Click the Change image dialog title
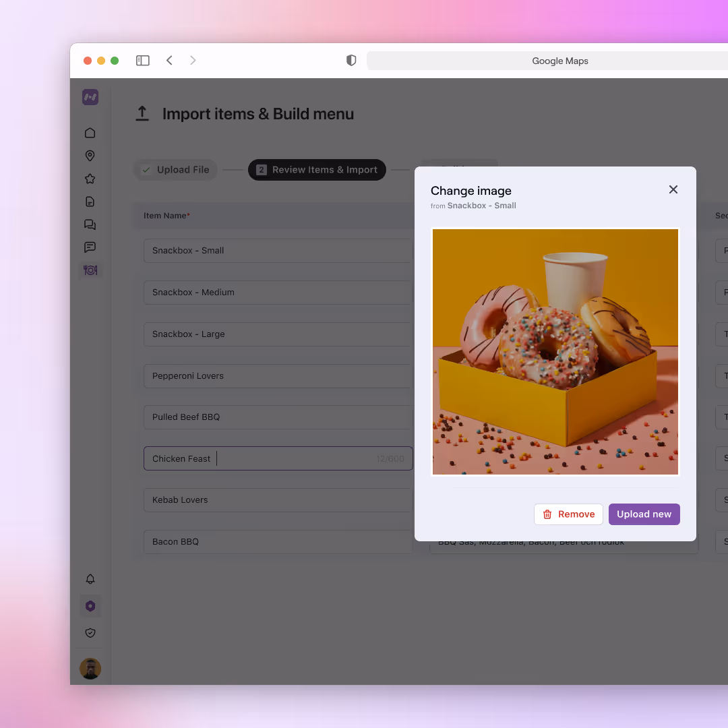728x728 pixels. 471,191
